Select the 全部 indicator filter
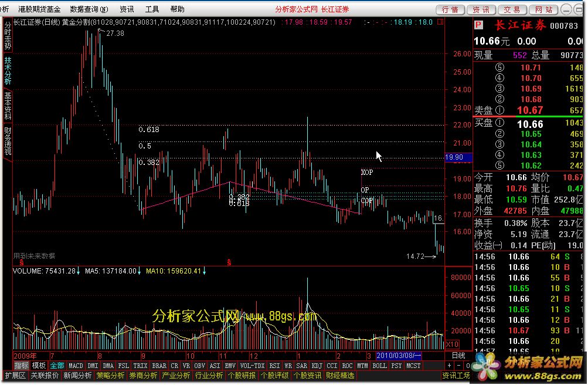 [x=57, y=366]
